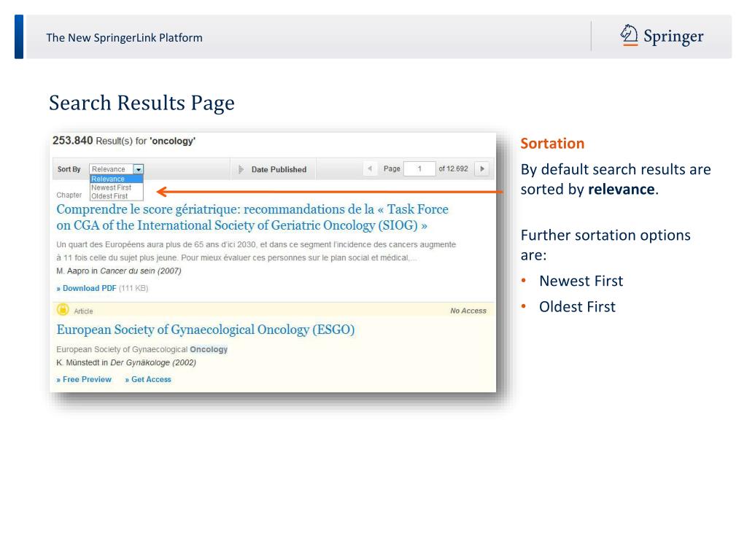Click the 'of 12.692' page total

coord(453,168)
